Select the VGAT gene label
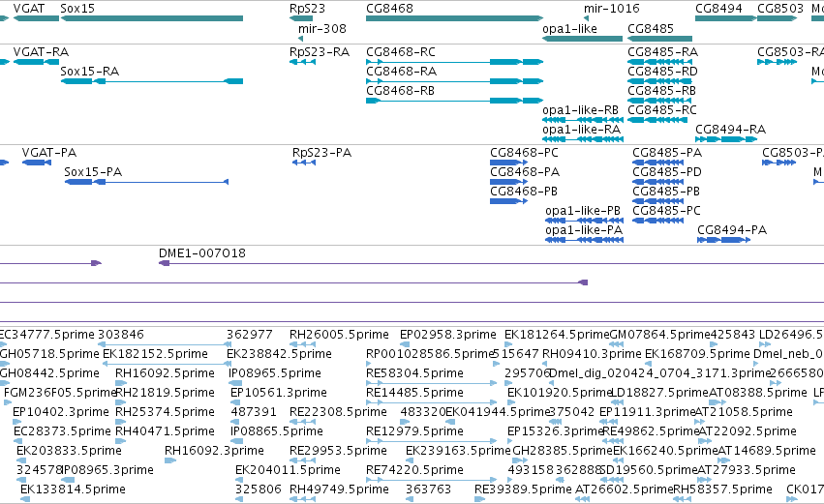This screenshot has height=504, width=824. coord(29,9)
